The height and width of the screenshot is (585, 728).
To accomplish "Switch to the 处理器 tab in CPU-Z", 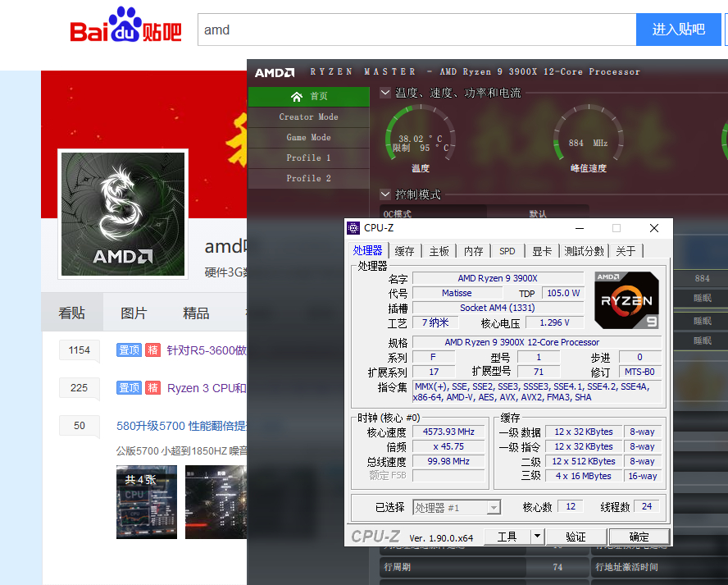I will point(367,250).
